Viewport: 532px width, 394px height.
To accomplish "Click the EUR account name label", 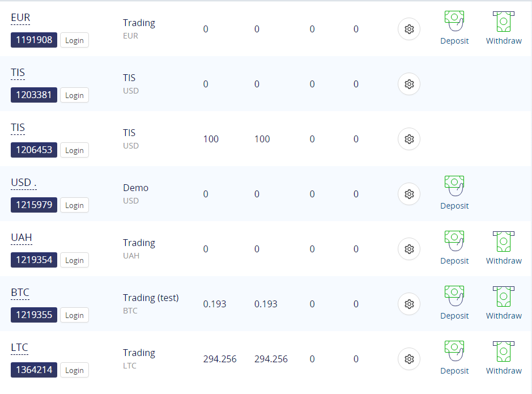I will pyautogui.click(x=20, y=18).
